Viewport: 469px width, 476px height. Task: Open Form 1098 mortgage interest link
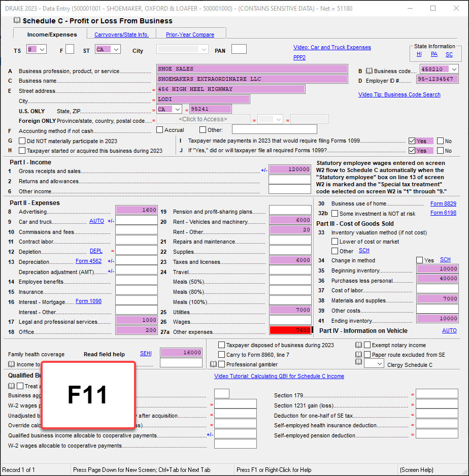(x=89, y=301)
